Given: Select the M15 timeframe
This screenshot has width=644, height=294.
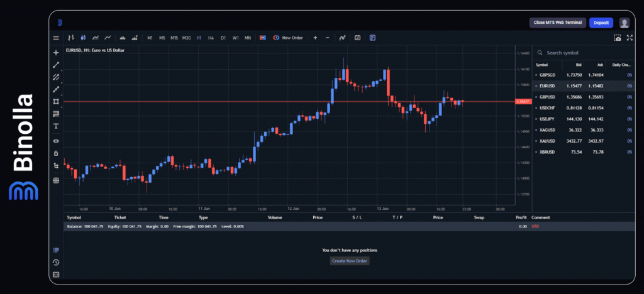Looking at the screenshot, I should coord(174,38).
